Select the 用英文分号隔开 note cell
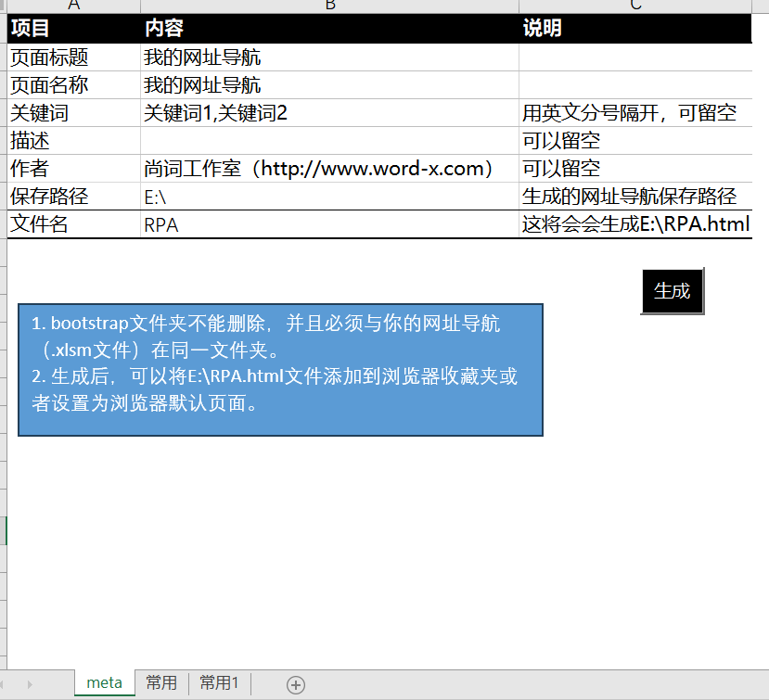769x700 pixels. [x=634, y=113]
